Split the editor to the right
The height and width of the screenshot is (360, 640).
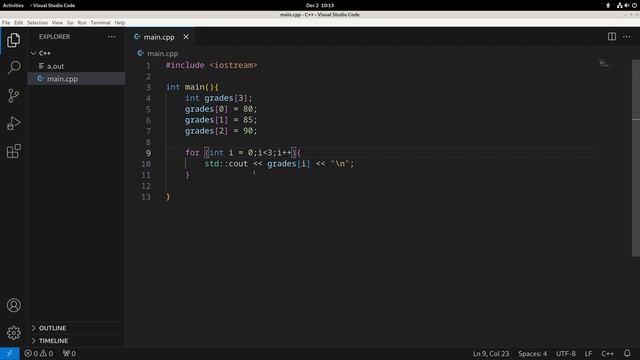[x=611, y=37]
